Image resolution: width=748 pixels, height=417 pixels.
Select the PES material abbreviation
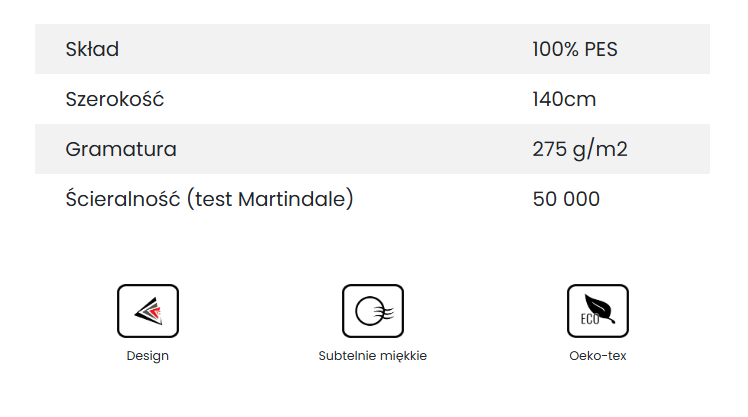click(x=601, y=49)
